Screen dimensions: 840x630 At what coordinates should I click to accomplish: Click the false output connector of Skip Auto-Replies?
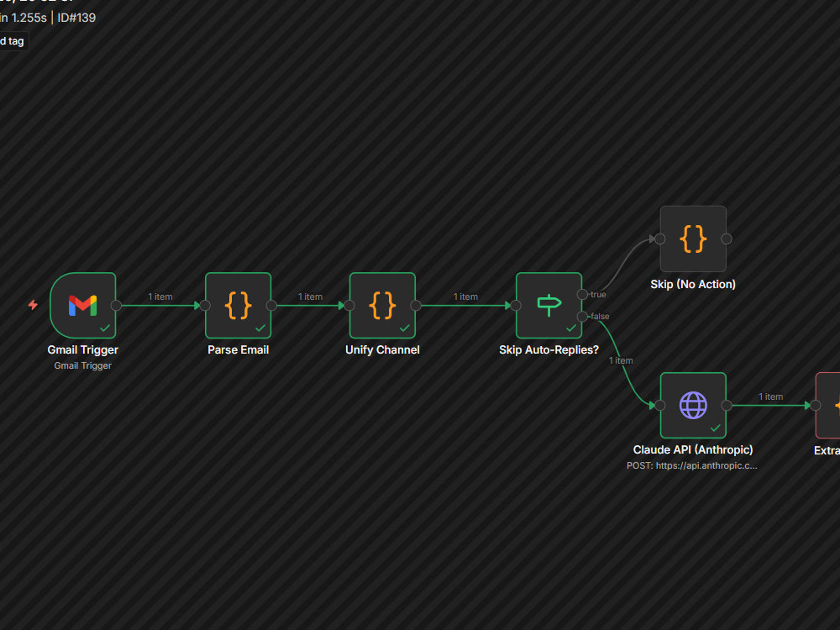click(582, 317)
